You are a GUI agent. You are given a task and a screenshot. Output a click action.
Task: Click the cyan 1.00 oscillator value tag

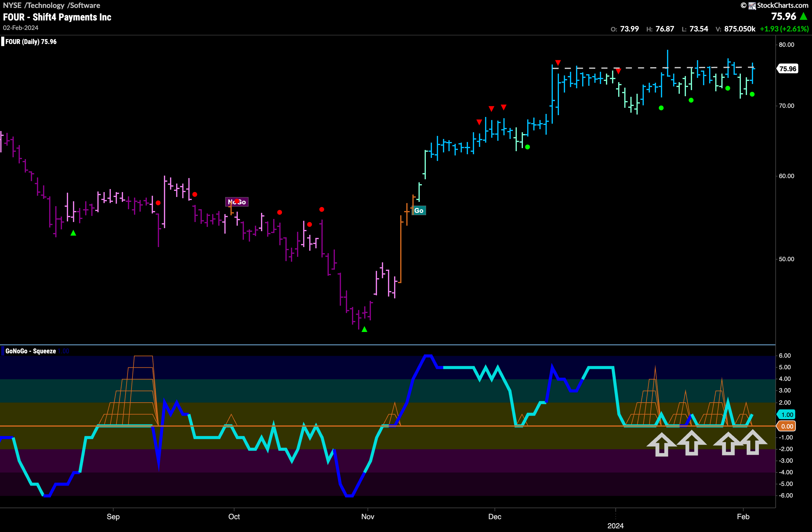(x=787, y=415)
